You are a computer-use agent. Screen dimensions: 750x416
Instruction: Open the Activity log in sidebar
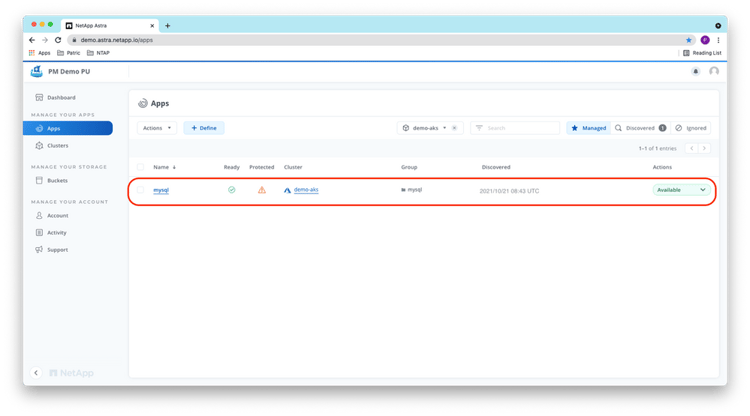[58, 232]
